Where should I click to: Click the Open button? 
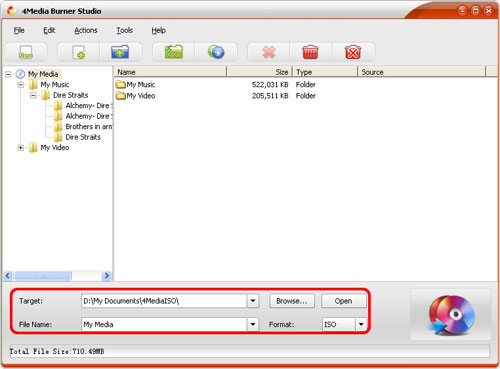[343, 301]
